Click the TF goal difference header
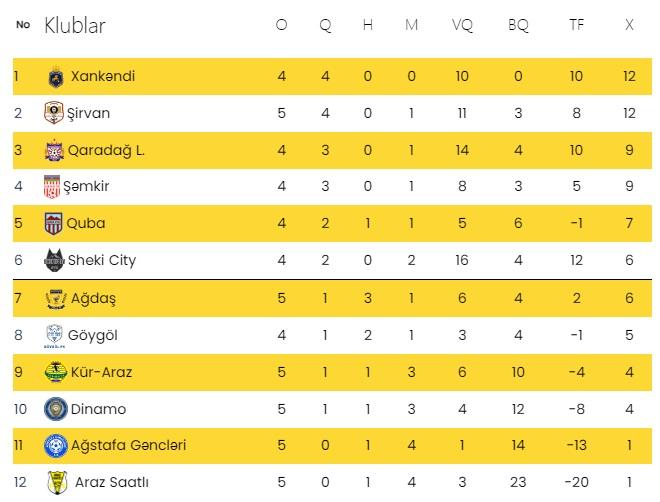The width and height of the screenshot is (660, 502). click(574, 26)
